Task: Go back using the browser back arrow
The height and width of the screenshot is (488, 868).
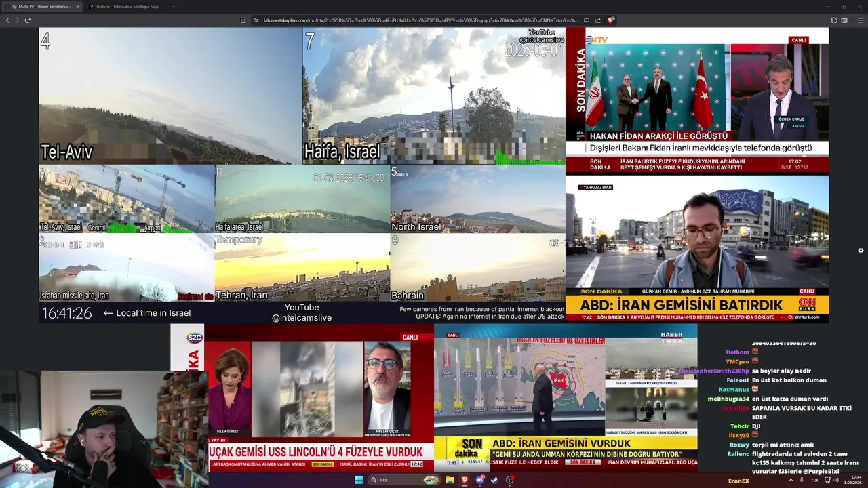Action: (7, 20)
